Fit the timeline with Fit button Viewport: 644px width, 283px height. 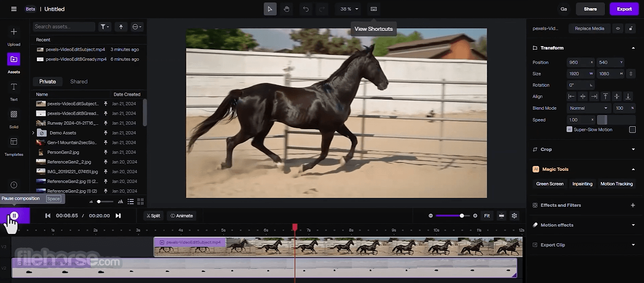click(487, 216)
